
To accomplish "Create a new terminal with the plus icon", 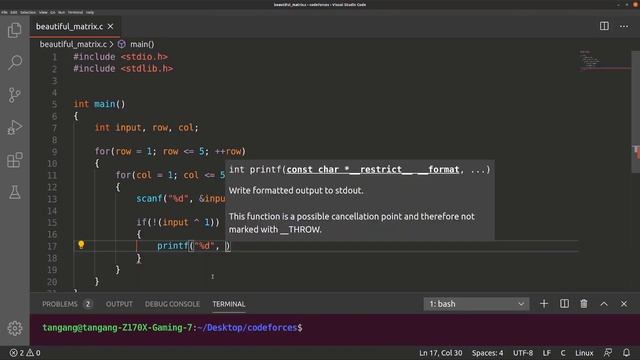I will (544, 304).
